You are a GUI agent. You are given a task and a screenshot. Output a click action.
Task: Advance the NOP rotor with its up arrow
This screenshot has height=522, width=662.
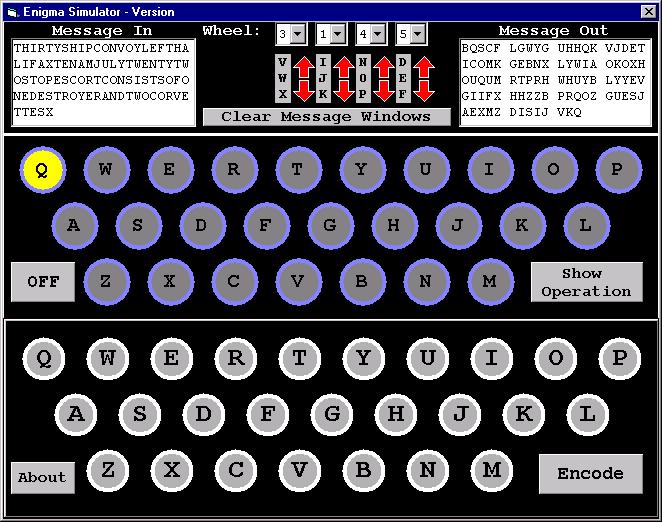pos(383,67)
